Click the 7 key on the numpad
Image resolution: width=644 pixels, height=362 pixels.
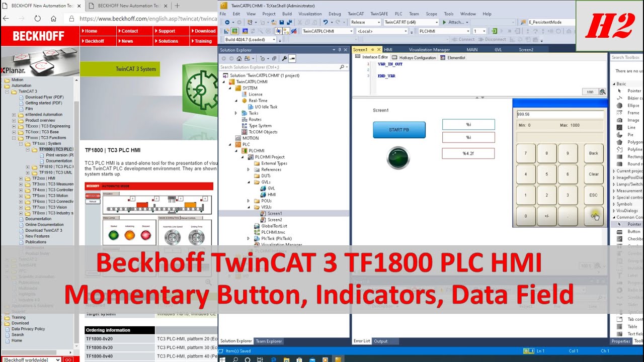pos(526,153)
